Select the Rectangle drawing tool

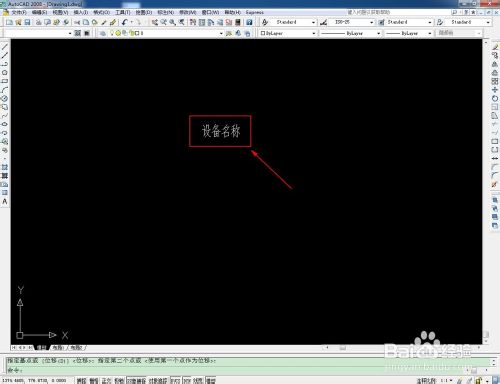(5, 81)
